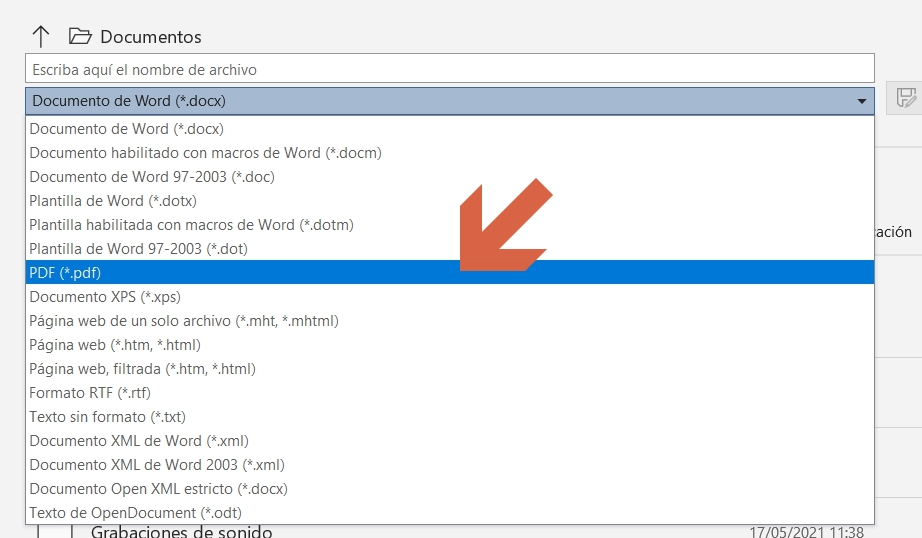Image resolution: width=922 pixels, height=538 pixels.
Task: Pick Página web (*.htm, *.html)
Action: tap(450, 345)
